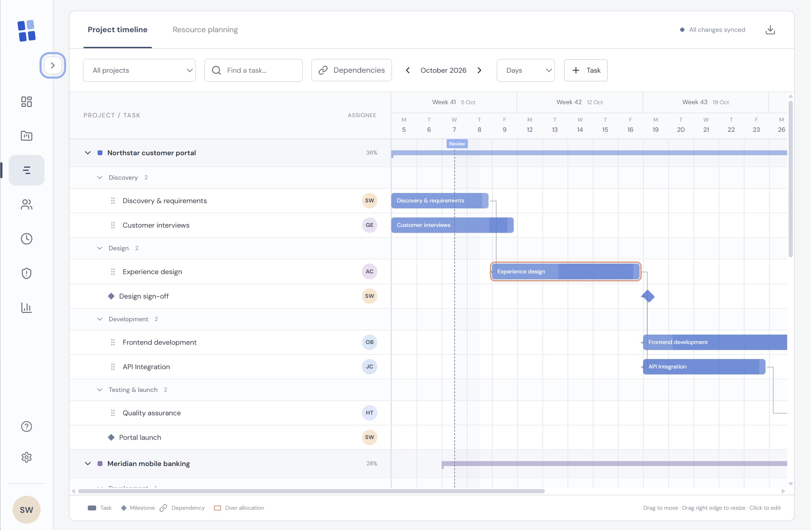Viewport: 812px width, 530px height.
Task: Open the projects folder icon in sidebar
Action: [27, 136]
